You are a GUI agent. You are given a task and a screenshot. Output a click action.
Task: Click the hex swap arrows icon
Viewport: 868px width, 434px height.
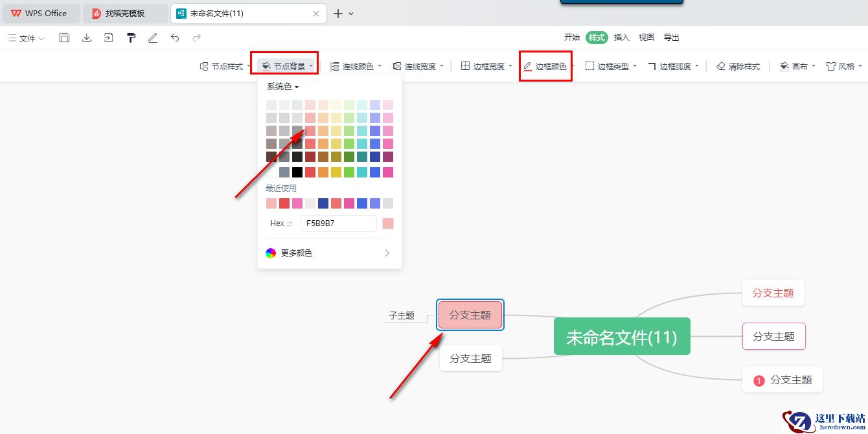pyautogui.click(x=290, y=223)
